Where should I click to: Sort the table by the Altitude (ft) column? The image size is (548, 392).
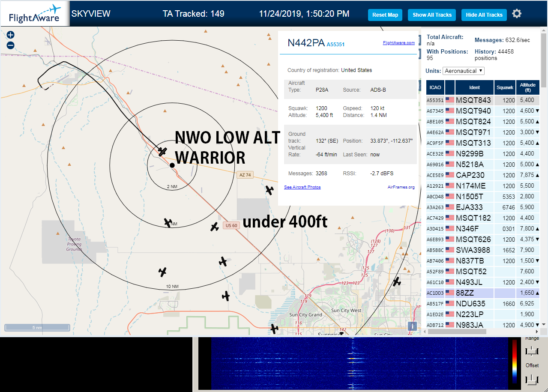(x=528, y=87)
